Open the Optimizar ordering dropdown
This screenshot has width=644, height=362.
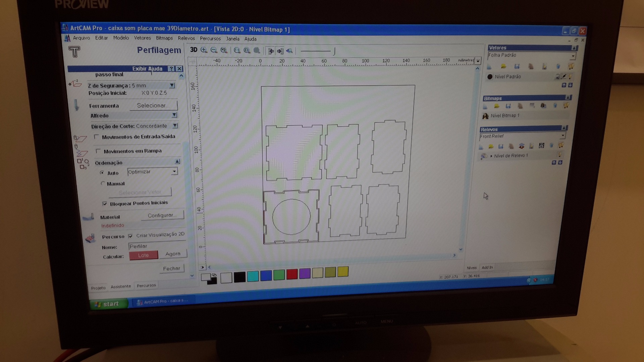point(174,171)
